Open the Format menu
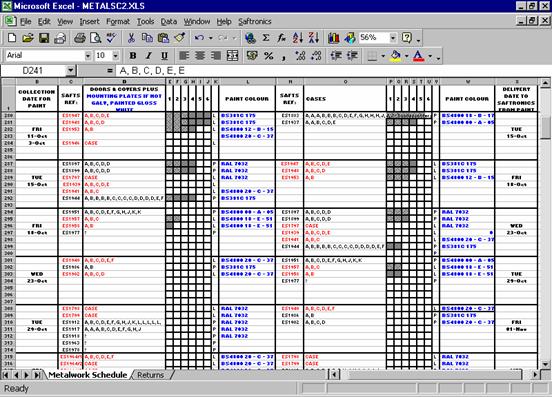 pos(118,21)
